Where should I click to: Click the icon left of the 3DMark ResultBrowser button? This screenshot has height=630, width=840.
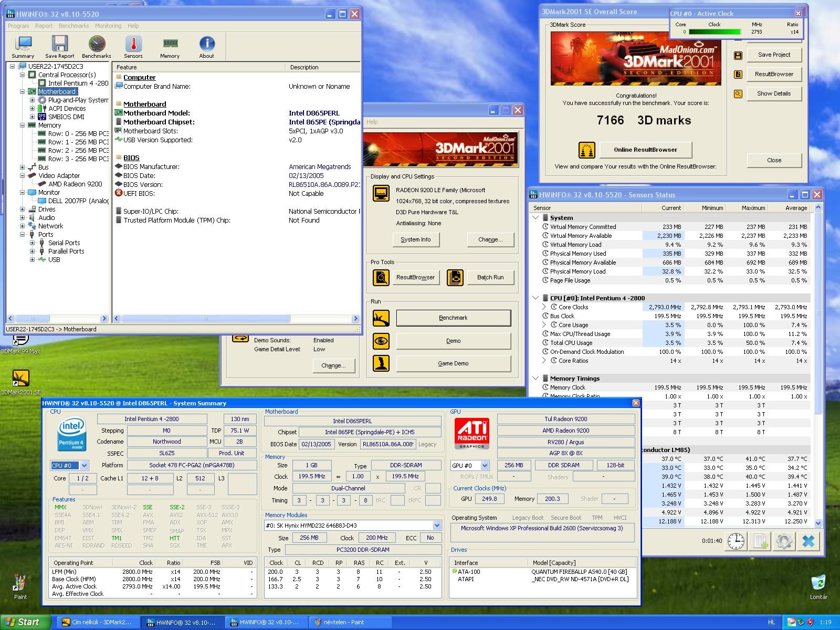[381, 277]
